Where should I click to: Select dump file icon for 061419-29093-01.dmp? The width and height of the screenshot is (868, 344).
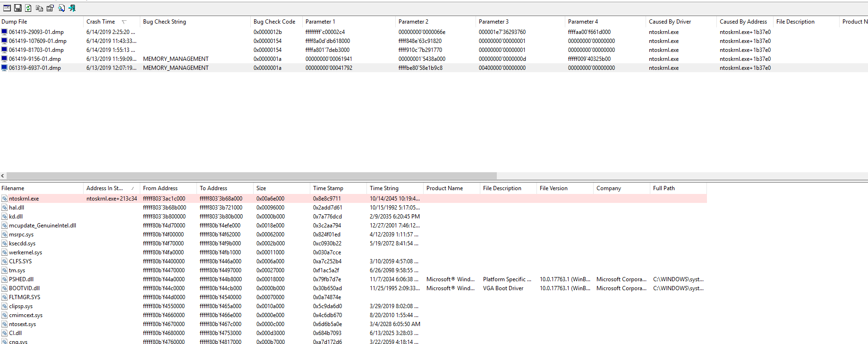[x=4, y=32]
